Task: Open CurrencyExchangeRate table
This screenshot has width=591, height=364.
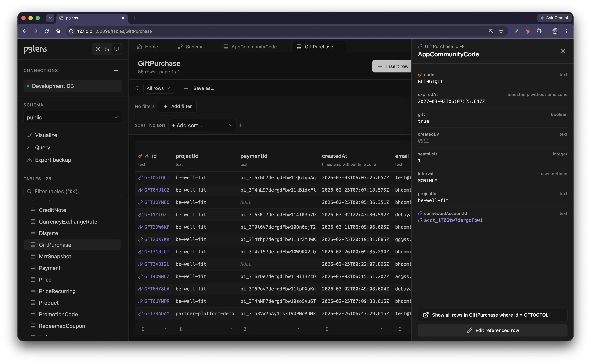Action: (x=72, y=222)
